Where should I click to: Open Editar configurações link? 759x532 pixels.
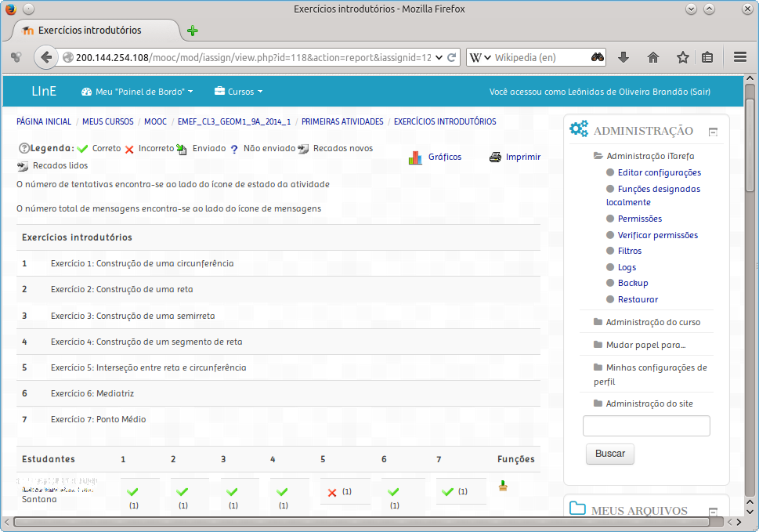click(x=660, y=172)
